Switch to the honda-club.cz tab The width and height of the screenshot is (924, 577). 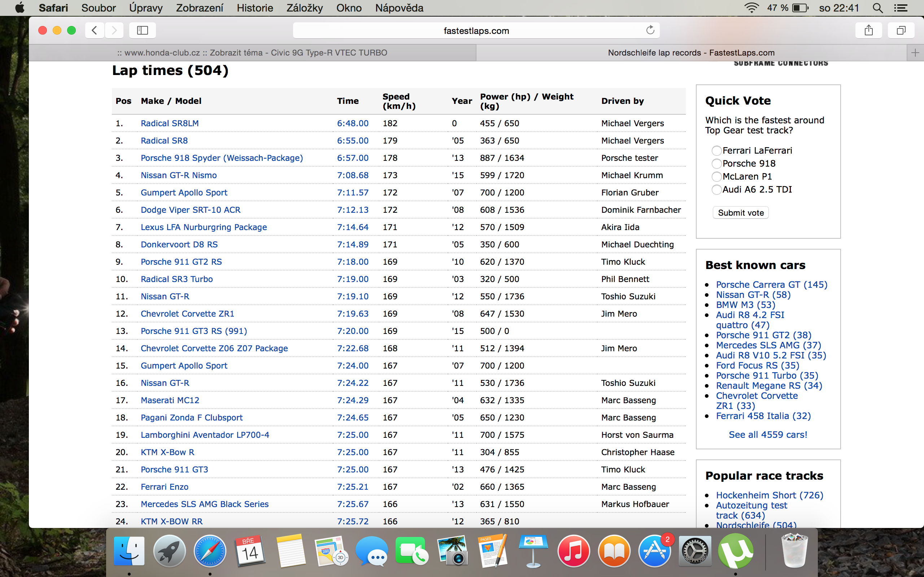(252, 53)
